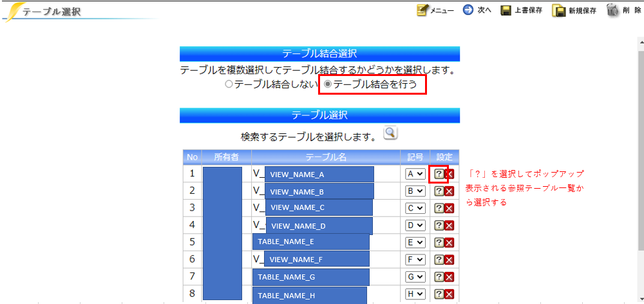
Task: Click the TABLE_NAME_H table name cell
Action: click(x=326, y=294)
